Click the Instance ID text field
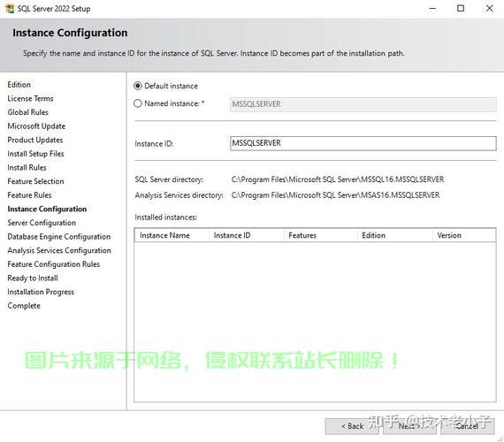 pos(363,143)
